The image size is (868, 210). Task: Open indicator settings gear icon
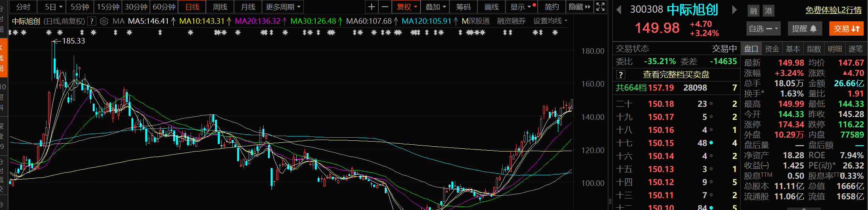click(104, 21)
